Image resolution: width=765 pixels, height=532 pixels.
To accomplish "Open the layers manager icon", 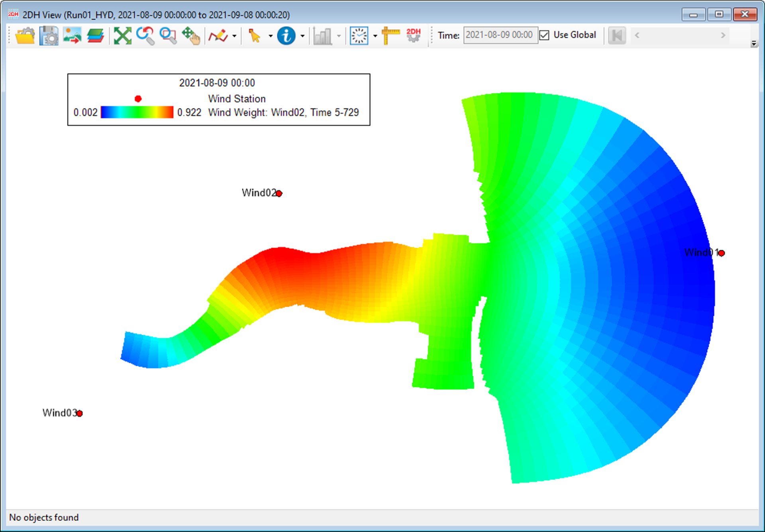I will click(x=96, y=35).
